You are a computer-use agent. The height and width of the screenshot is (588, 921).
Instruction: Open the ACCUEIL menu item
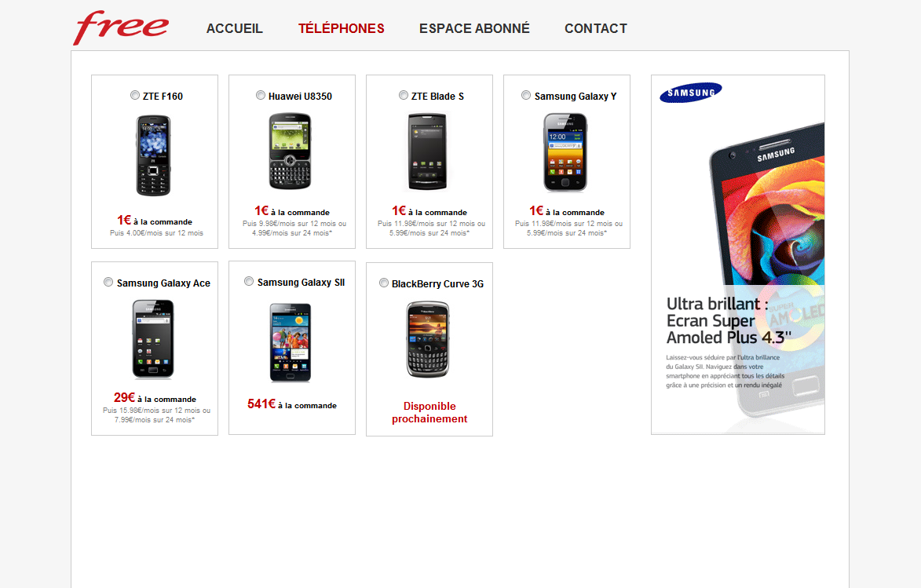pos(234,28)
